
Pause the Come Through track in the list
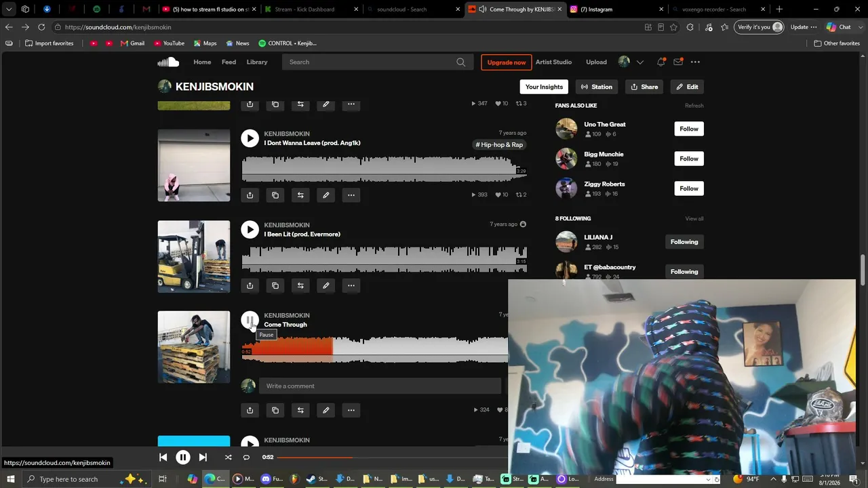tap(250, 320)
